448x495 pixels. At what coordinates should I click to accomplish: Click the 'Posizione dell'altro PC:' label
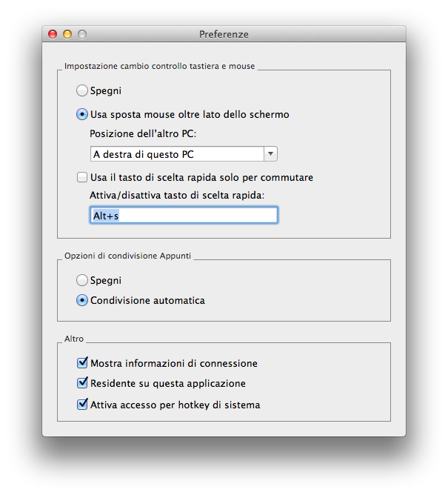143,134
